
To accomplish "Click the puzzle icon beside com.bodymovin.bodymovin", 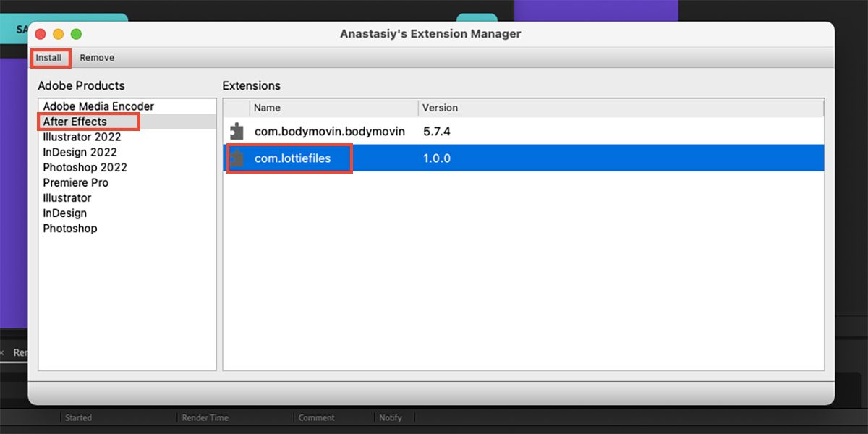I will (x=237, y=131).
